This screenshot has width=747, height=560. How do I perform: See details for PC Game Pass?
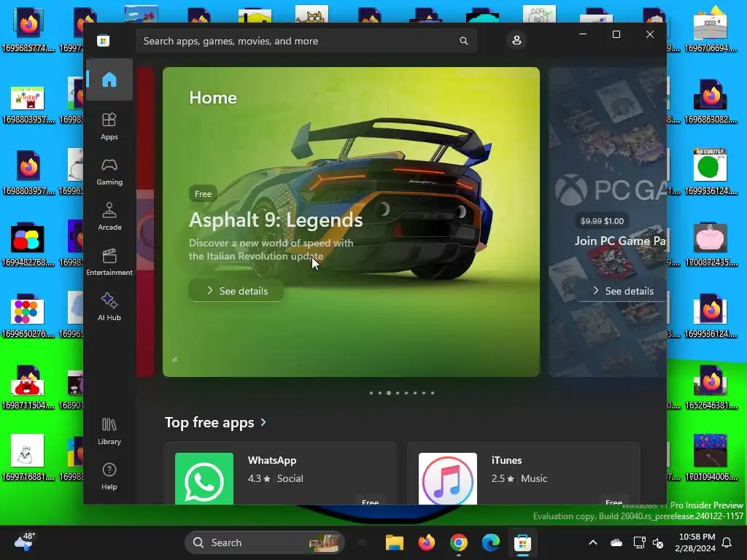point(622,291)
